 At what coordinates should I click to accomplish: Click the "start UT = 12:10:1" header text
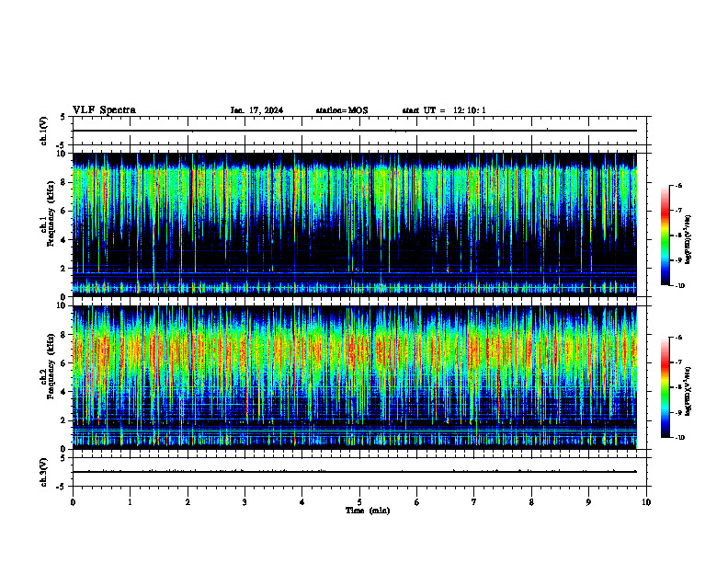click(x=444, y=110)
